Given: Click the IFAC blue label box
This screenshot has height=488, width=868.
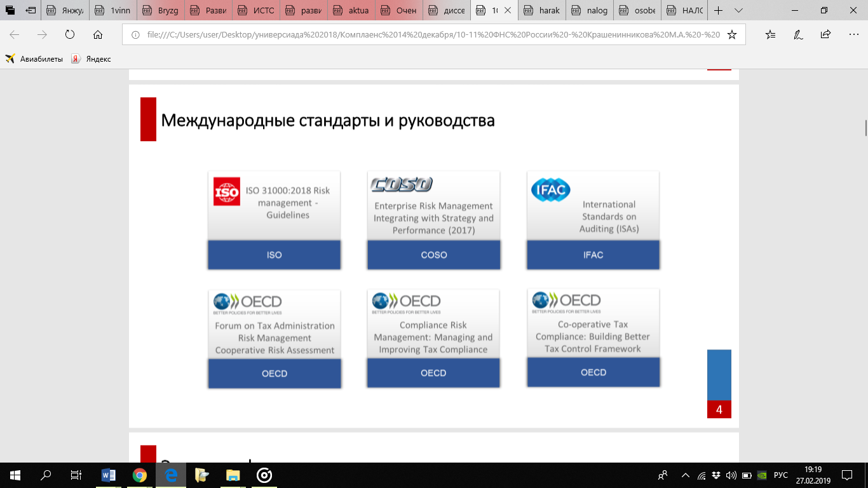Looking at the screenshot, I should click(x=593, y=255).
